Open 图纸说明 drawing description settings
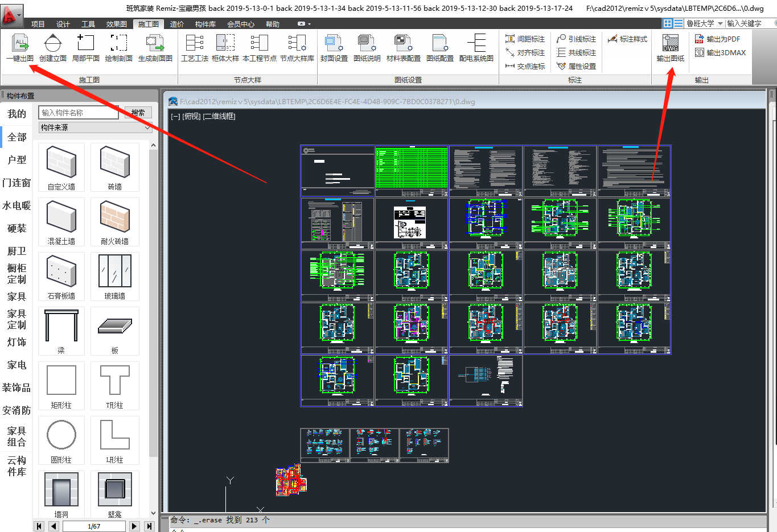The width and height of the screenshot is (777, 532). [367, 48]
